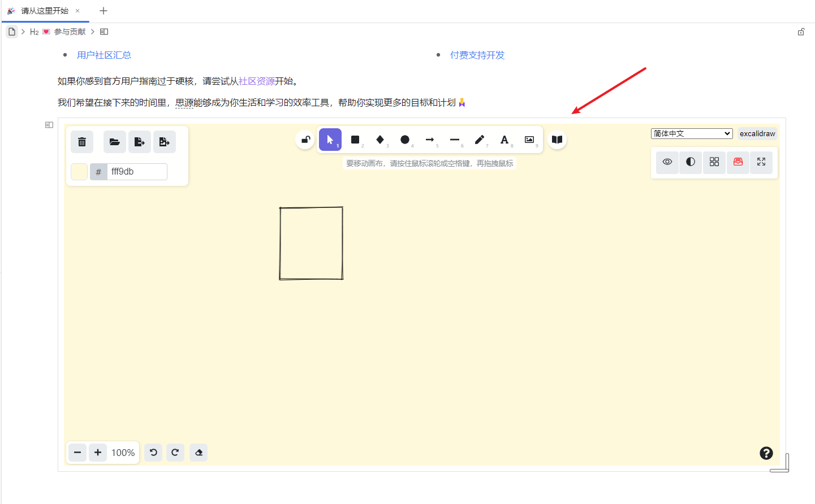Toggle view-only mode with eye icon

coord(667,162)
